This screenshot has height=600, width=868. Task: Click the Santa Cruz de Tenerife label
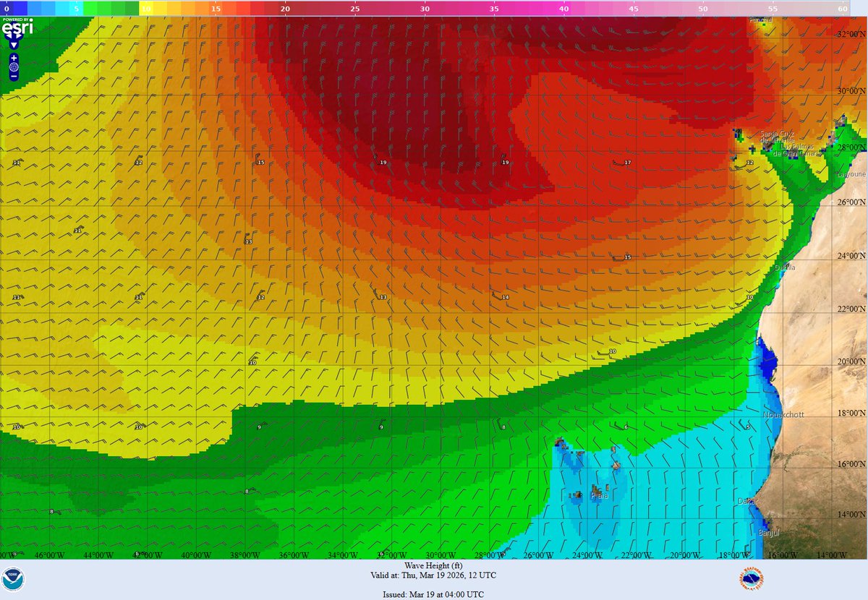pos(778,137)
